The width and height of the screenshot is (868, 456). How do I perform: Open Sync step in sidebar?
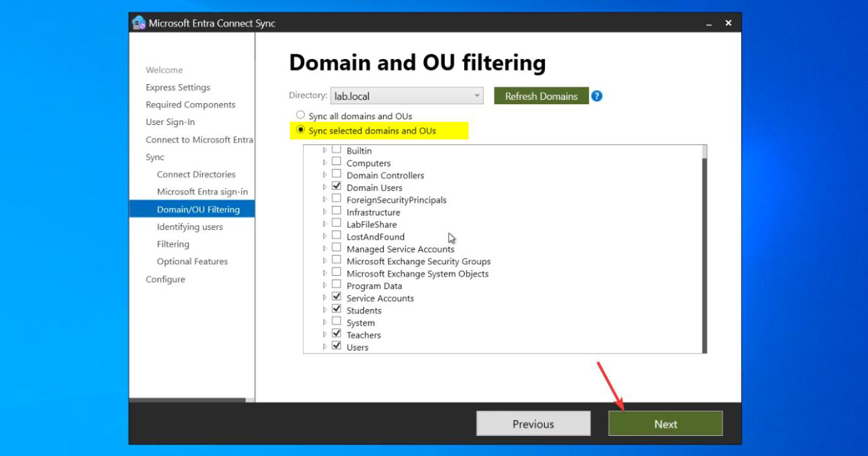point(155,157)
